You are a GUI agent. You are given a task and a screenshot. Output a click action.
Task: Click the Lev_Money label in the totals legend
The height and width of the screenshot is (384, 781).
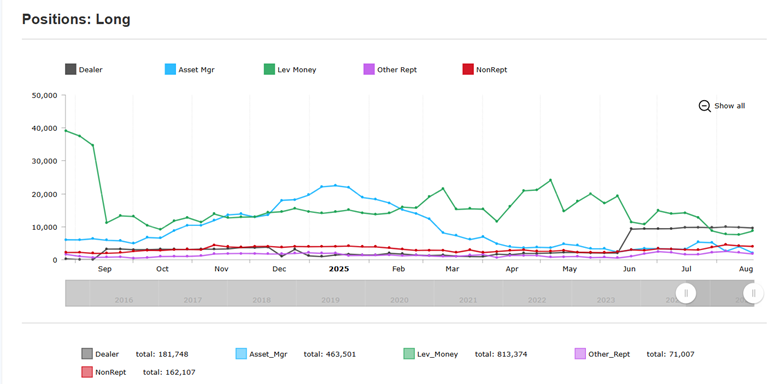[437, 354]
